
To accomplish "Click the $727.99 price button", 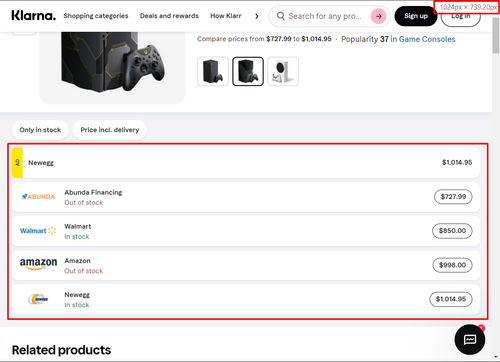I will pyautogui.click(x=453, y=197).
